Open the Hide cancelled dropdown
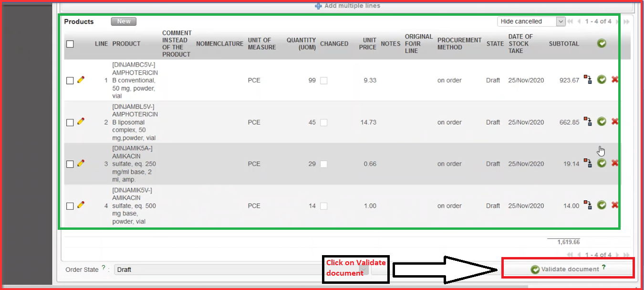644x290 pixels. (x=531, y=21)
